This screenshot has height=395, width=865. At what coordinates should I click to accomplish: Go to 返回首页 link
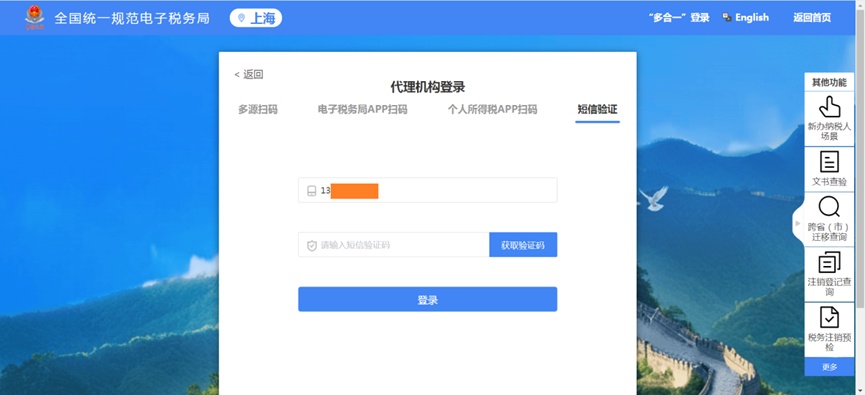812,18
